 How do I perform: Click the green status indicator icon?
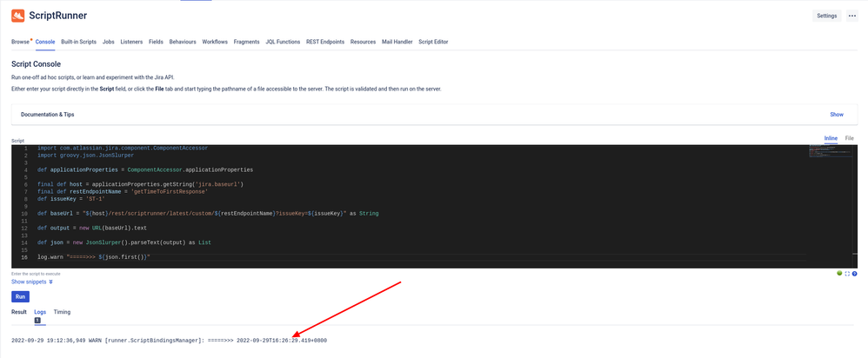coord(839,274)
